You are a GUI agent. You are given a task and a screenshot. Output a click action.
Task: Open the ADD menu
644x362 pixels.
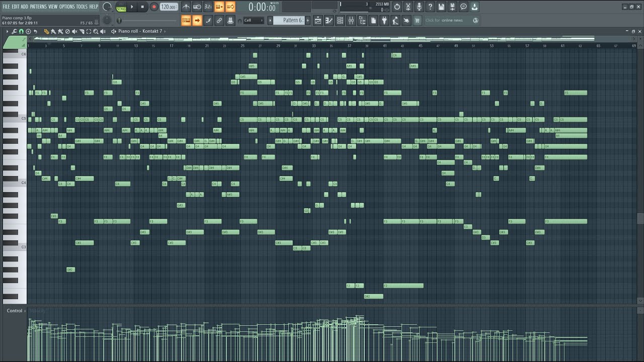(x=25, y=7)
